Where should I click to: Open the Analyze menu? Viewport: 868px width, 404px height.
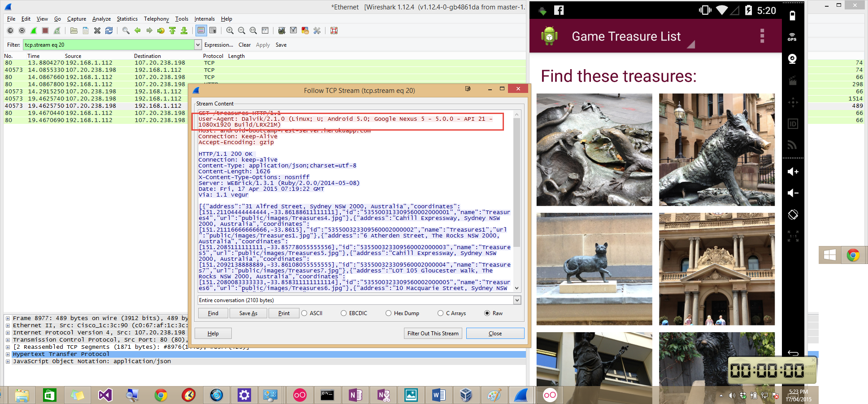101,19
